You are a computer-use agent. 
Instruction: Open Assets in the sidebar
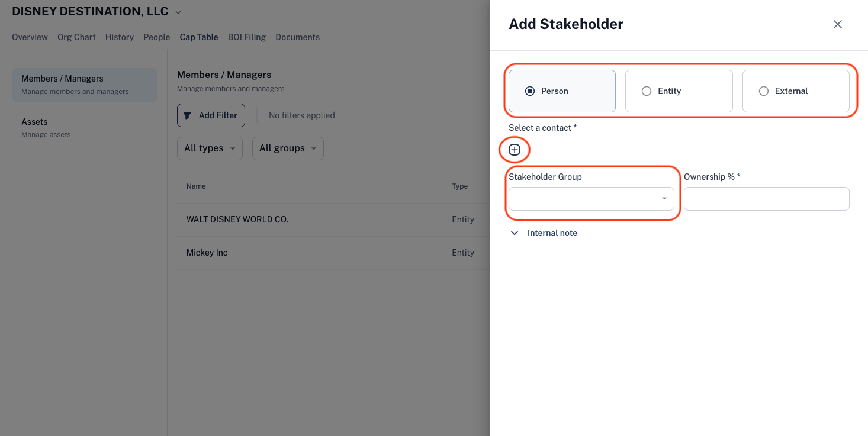click(x=85, y=128)
